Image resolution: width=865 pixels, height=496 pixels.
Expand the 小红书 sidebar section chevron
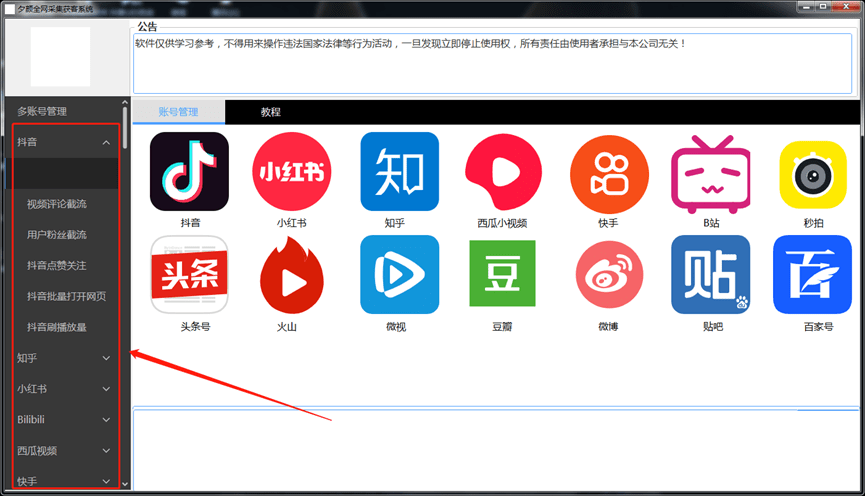click(x=106, y=389)
